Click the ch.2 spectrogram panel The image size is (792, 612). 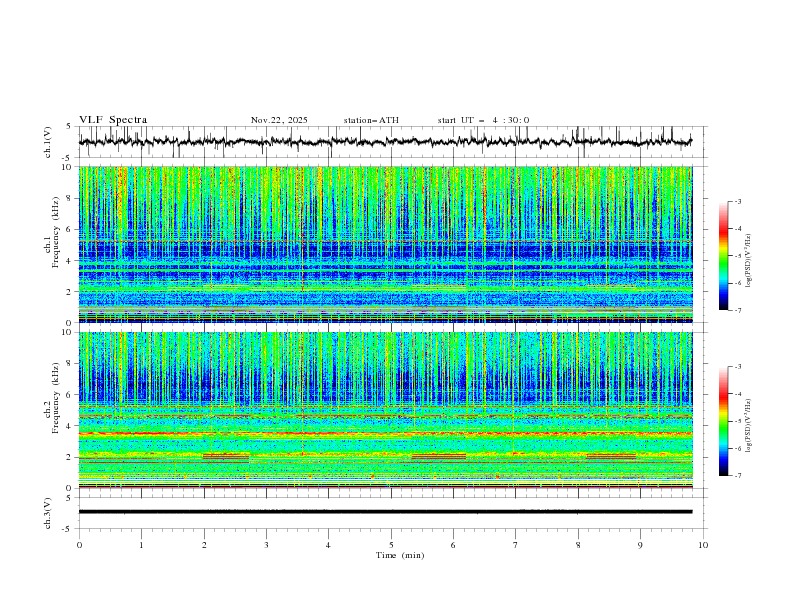[x=390, y=410]
